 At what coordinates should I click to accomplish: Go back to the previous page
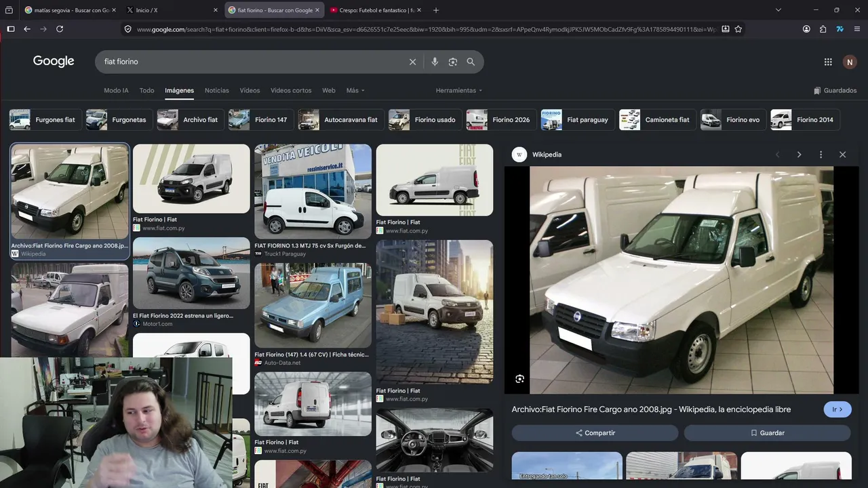(27, 29)
